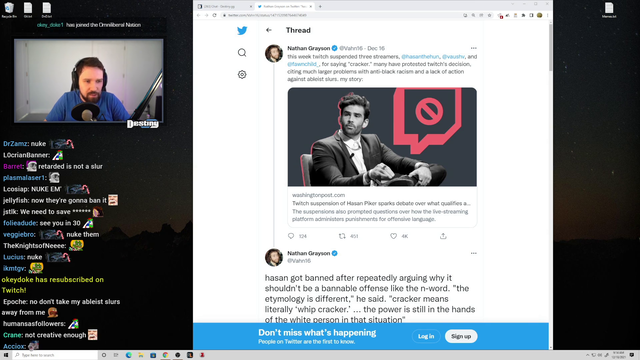Screen dimensions: 640x360
Task: Select the Nathan Grayson on Twitter tab
Action: 284,7
